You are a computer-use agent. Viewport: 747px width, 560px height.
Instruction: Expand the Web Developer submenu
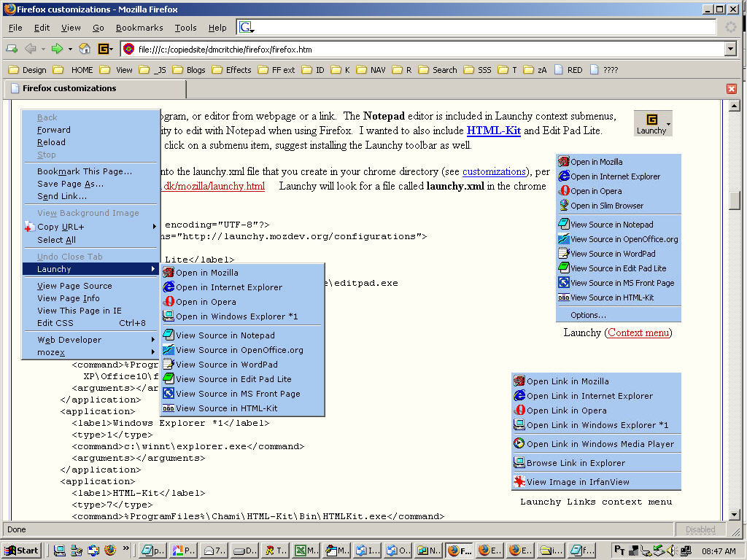[90, 340]
